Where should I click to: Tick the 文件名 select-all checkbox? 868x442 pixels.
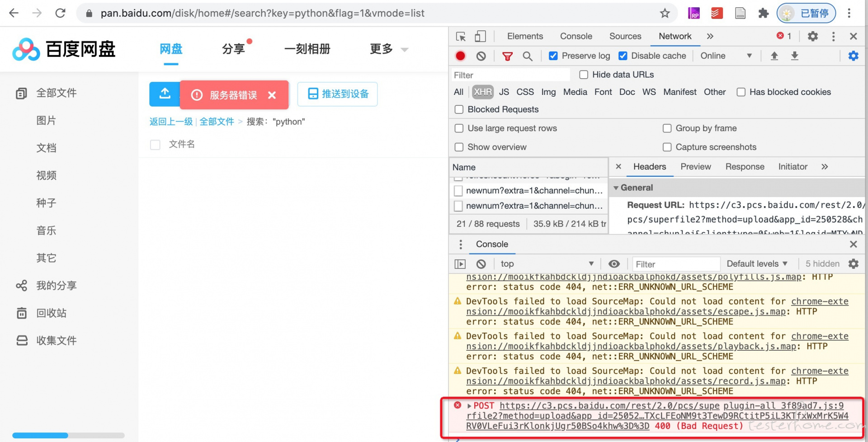point(155,145)
